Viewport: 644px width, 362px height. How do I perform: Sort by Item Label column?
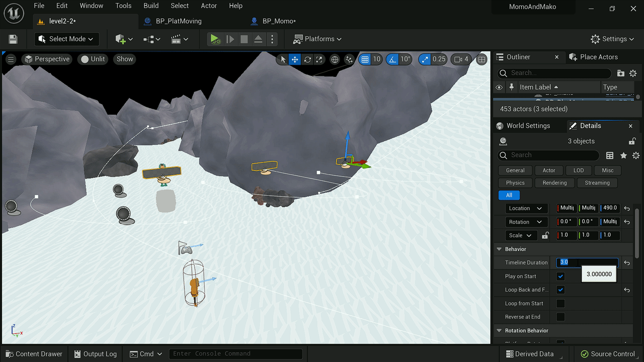pos(558,87)
